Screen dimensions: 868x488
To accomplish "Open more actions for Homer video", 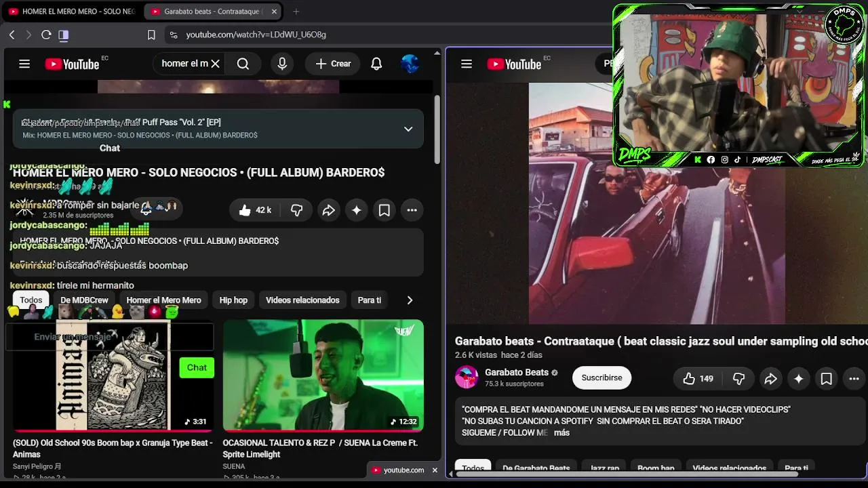I will [x=412, y=210].
